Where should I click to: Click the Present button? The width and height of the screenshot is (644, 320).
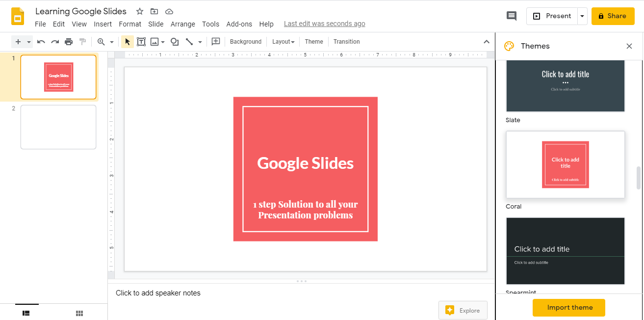click(x=552, y=16)
